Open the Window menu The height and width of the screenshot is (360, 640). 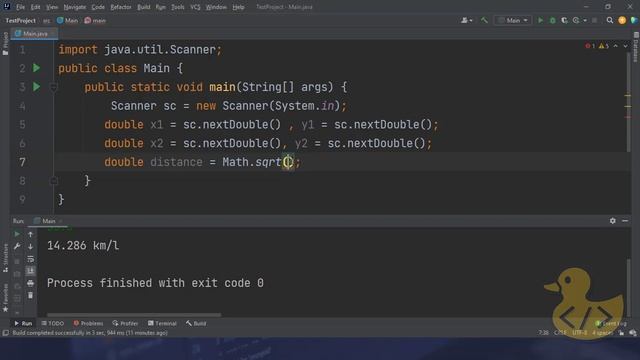[x=216, y=7]
